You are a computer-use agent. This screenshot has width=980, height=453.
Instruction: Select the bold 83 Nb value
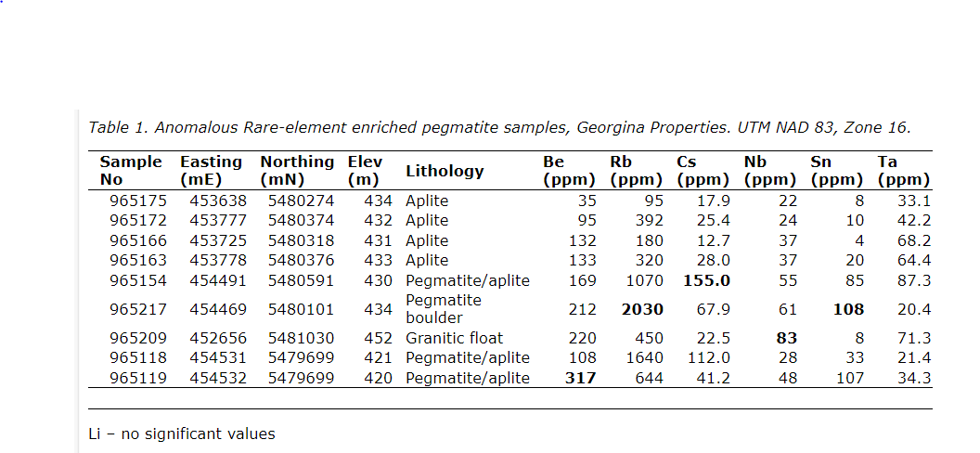(786, 339)
